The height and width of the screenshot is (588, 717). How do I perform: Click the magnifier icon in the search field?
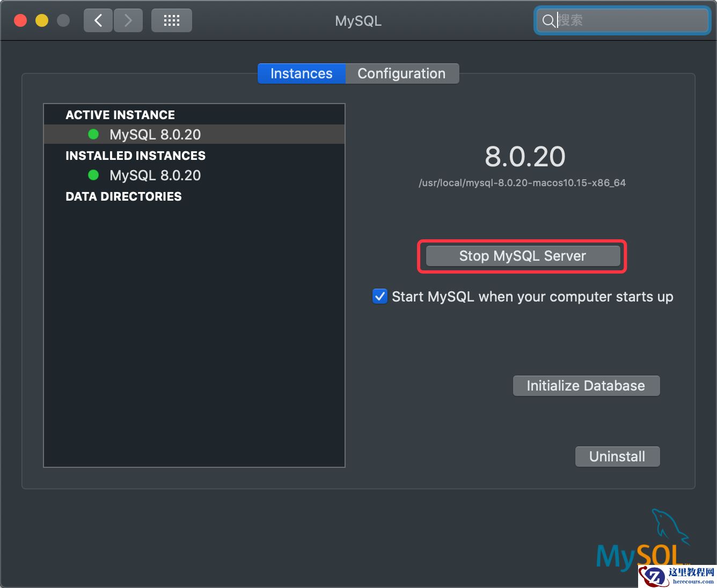point(548,20)
